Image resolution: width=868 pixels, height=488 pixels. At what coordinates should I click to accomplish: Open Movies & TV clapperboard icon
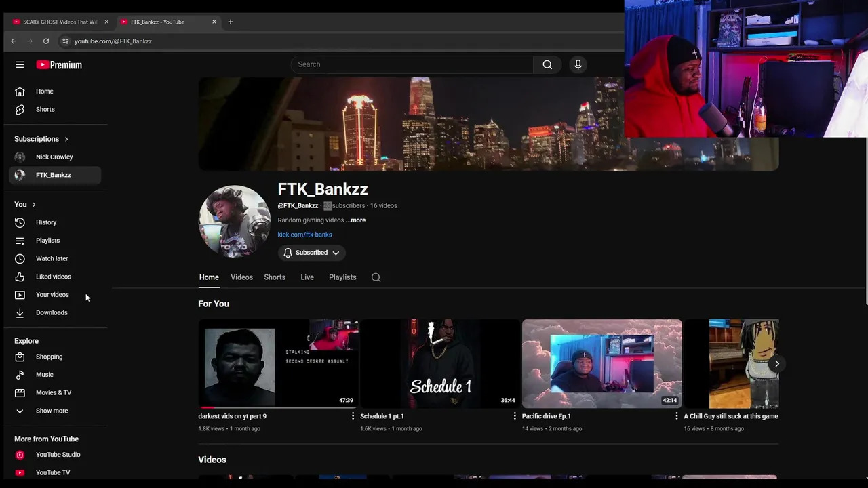pyautogui.click(x=20, y=392)
